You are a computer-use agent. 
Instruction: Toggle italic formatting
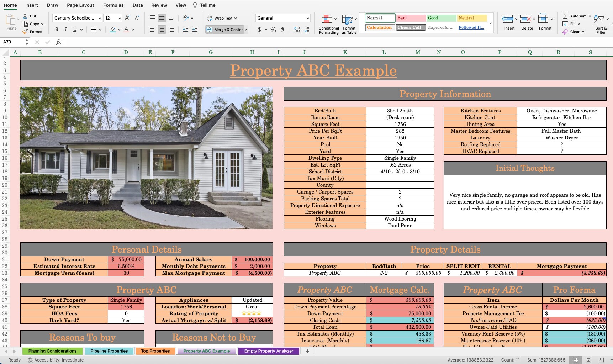(65, 29)
